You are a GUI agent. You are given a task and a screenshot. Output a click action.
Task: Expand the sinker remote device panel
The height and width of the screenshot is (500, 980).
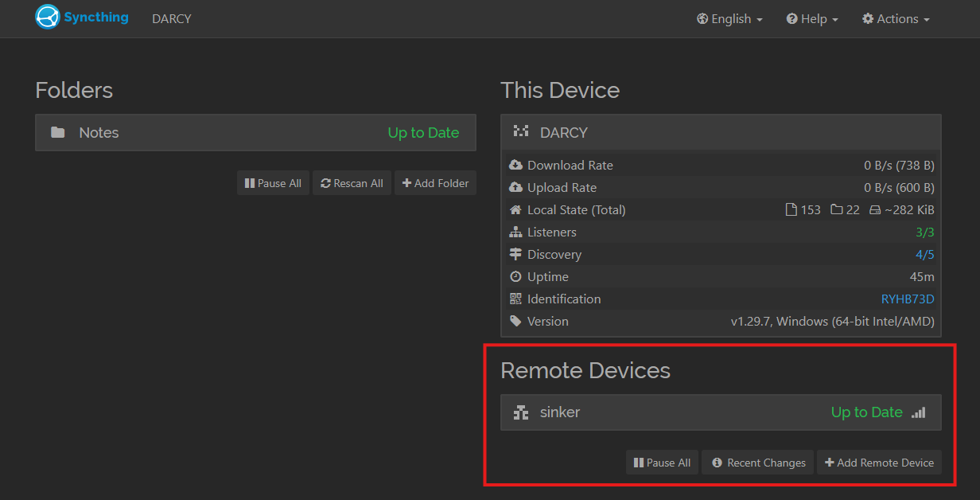coord(721,412)
